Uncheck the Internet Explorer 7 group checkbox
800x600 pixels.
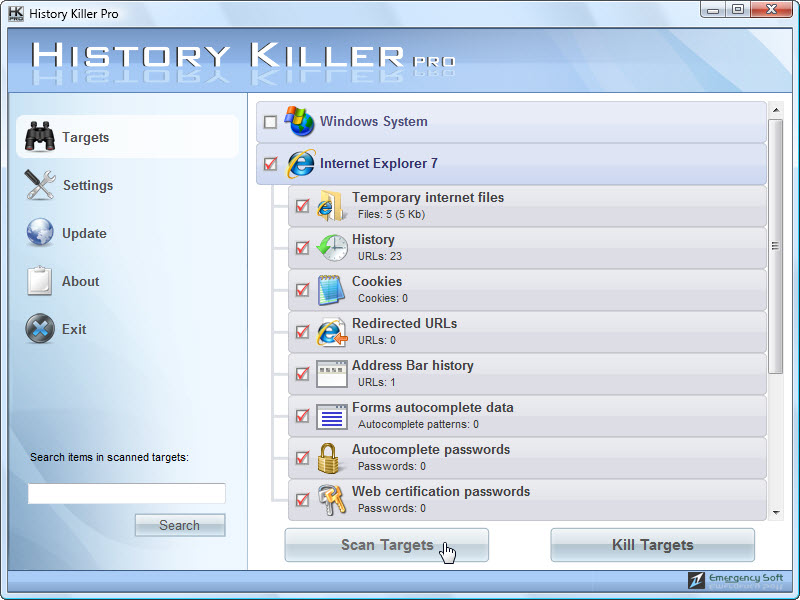tap(270, 164)
